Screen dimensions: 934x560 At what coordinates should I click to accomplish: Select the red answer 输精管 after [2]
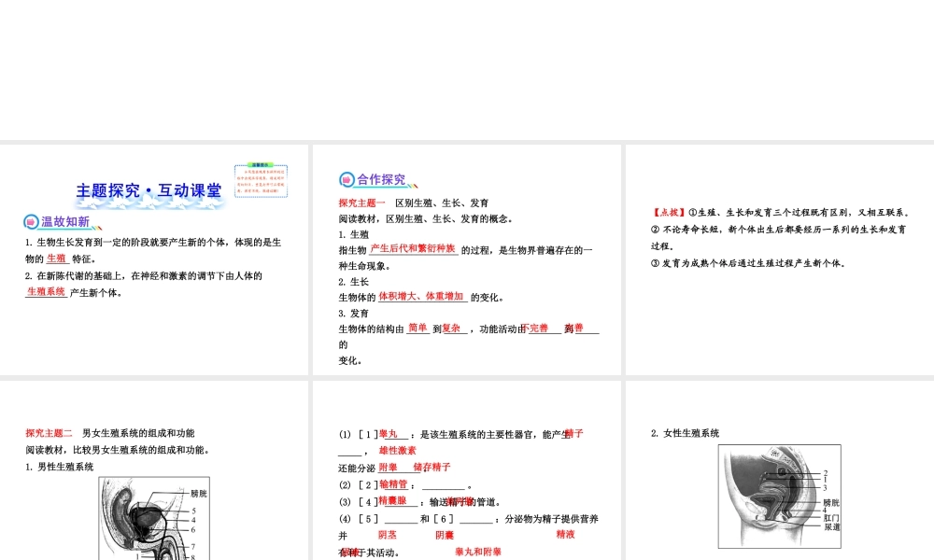click(x=394, y=484)
